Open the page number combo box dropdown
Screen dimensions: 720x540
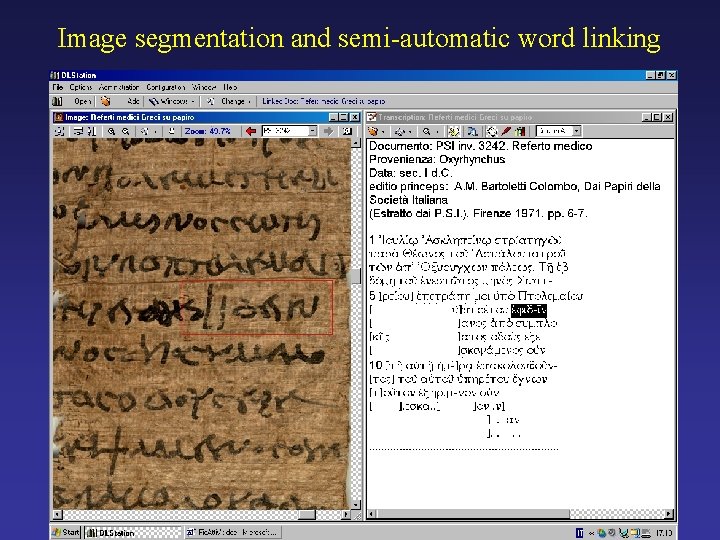pos(313,131)
